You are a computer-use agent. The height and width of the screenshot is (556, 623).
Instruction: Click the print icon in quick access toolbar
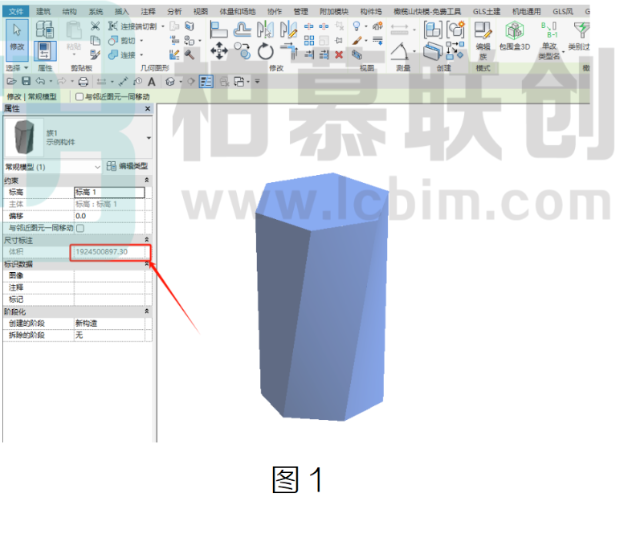click(x=83, y=82)
